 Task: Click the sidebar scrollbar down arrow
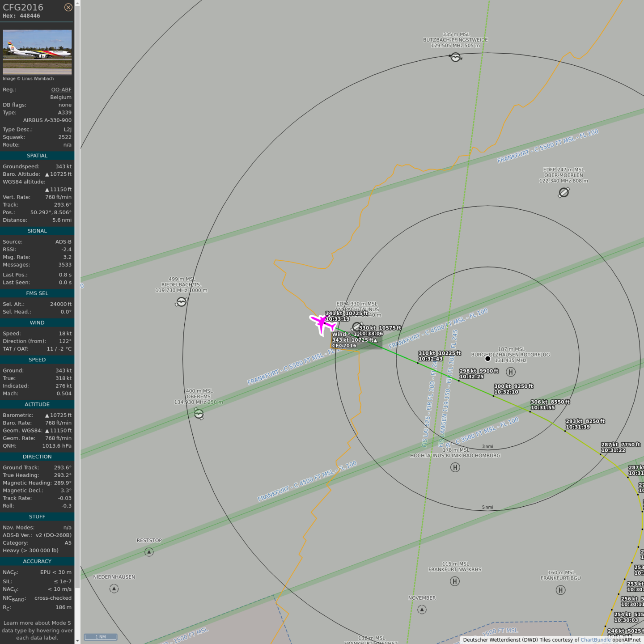(x=77, y=640)
